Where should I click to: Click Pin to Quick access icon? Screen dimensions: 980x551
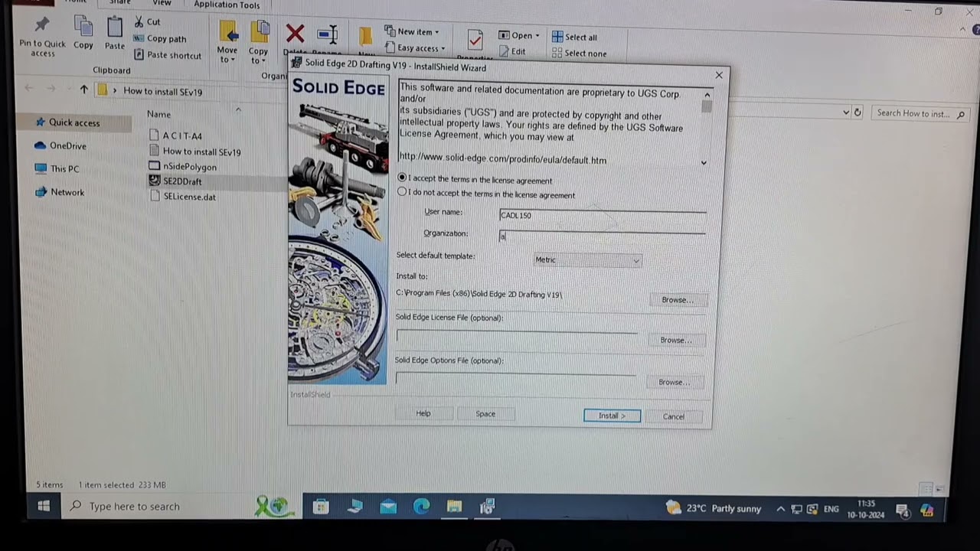[42, 25]
